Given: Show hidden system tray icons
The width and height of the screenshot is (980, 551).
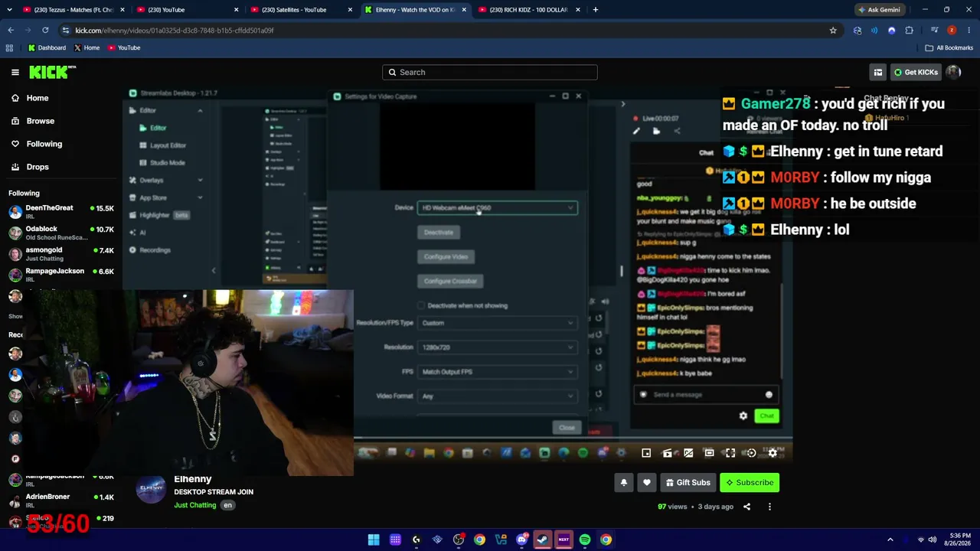Looking at the screenshot, I should [890, 540].
